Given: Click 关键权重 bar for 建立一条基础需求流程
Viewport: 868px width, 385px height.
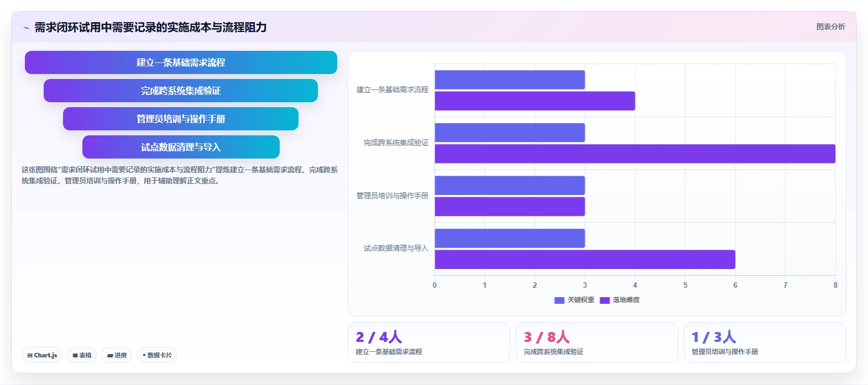Looking at the screenshot, I should pyautogui.click(x=510, y=80).
